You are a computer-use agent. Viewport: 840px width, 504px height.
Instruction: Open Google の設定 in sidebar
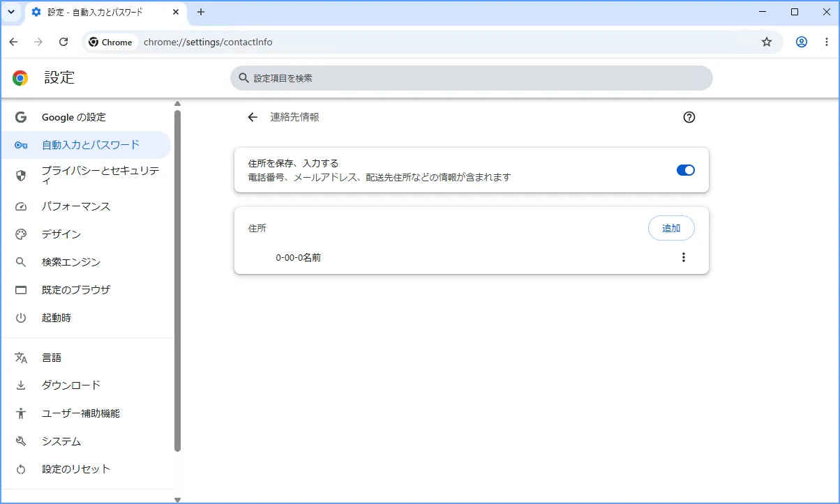86,117
